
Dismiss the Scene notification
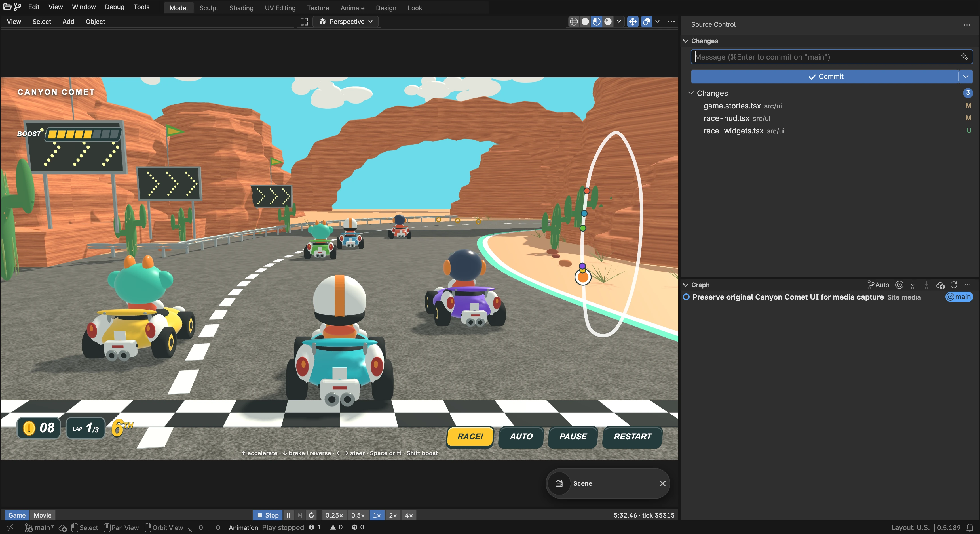pos(663,483)
